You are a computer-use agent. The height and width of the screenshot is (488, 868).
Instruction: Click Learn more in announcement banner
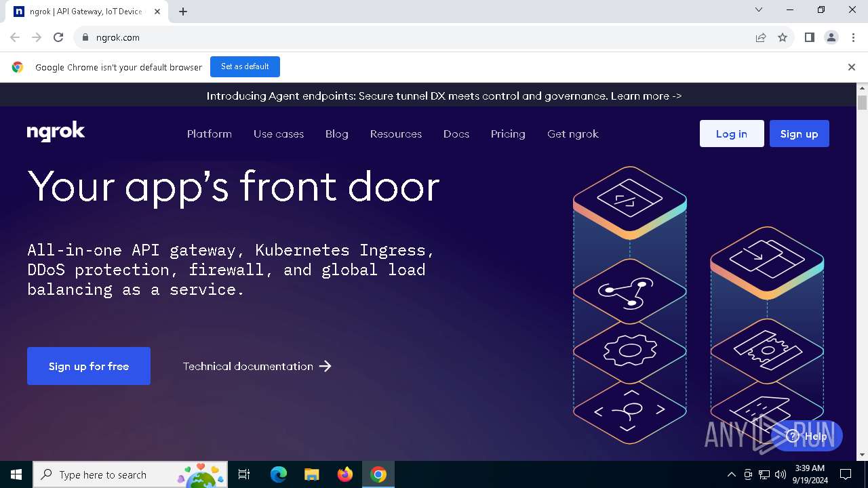646,96
